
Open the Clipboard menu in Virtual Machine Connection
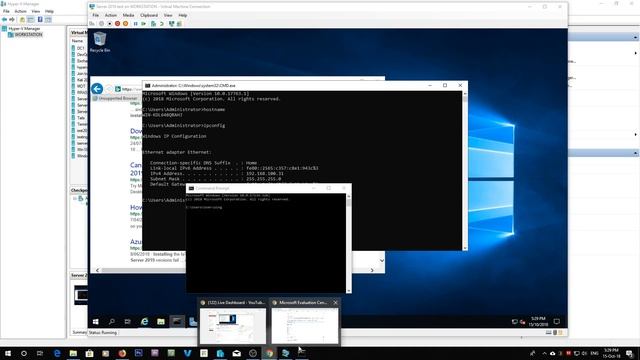pos(149,15)
